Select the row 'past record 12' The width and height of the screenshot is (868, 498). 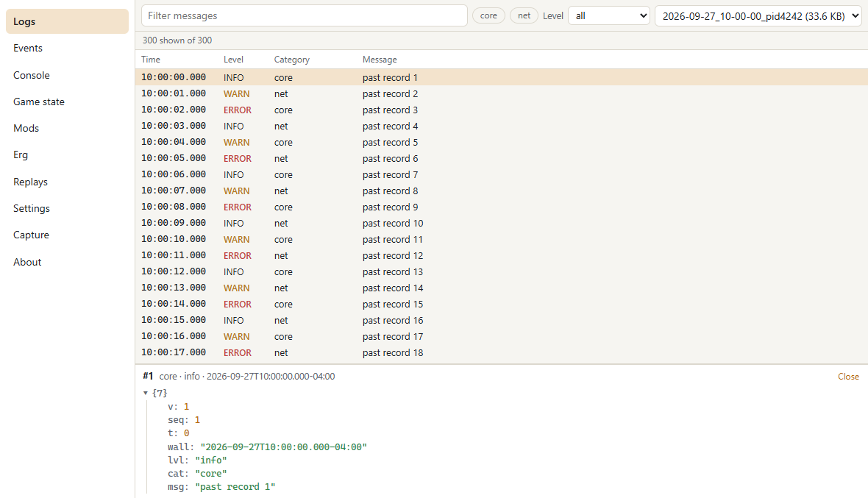point(502,256)
